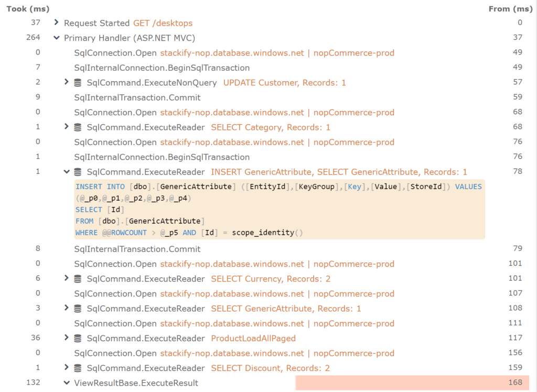Viewport: 537px width, 392px height.
Task: Click SELECT Currency, Records: 2 label
Action: coord(271,279)
